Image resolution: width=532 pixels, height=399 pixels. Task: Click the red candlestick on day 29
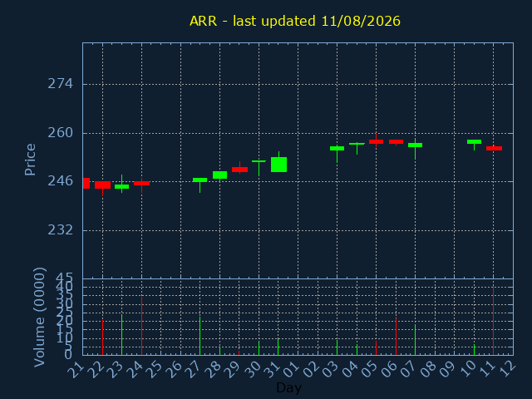[x=239, y=170]
